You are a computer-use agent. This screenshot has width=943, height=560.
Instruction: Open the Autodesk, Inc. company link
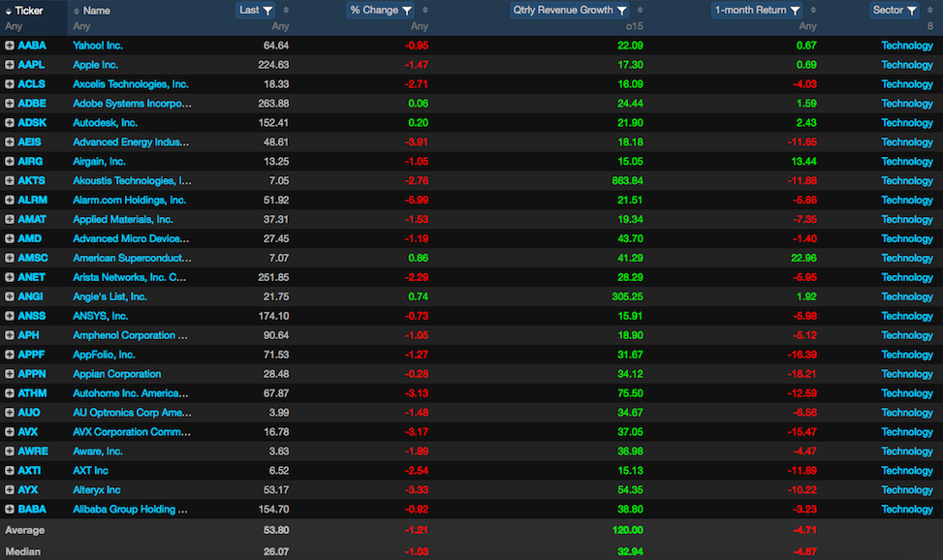pos(106,123)
